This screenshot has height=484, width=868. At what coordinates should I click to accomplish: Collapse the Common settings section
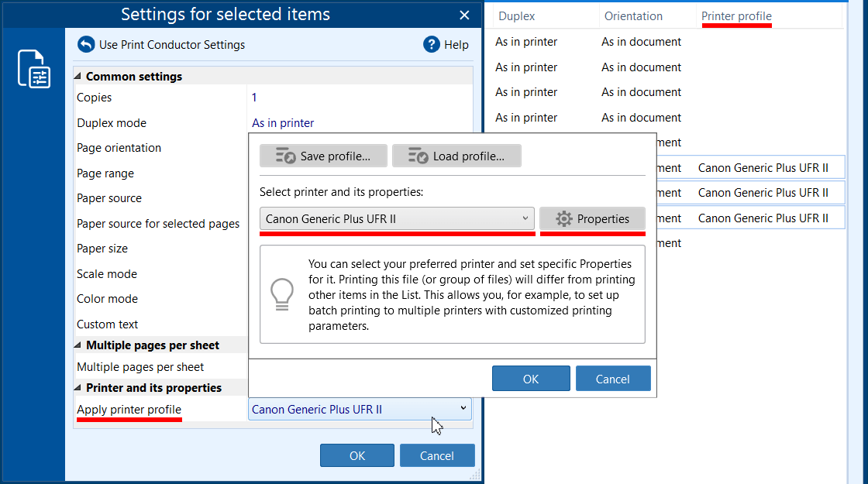[78, 77]
